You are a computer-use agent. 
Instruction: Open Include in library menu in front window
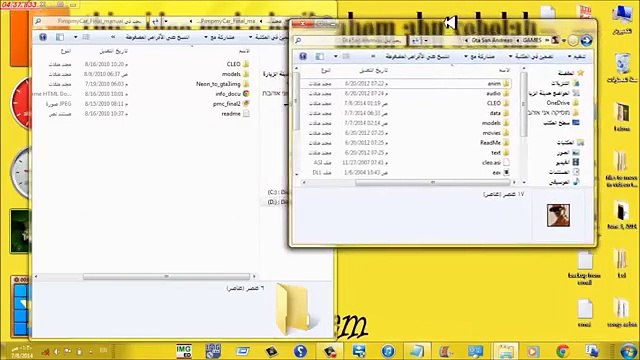(x=531, y=56)
